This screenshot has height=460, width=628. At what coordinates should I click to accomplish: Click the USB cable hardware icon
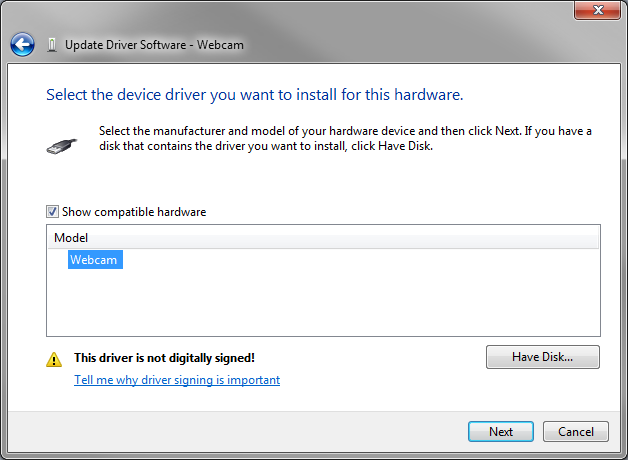tap(61, 145)
